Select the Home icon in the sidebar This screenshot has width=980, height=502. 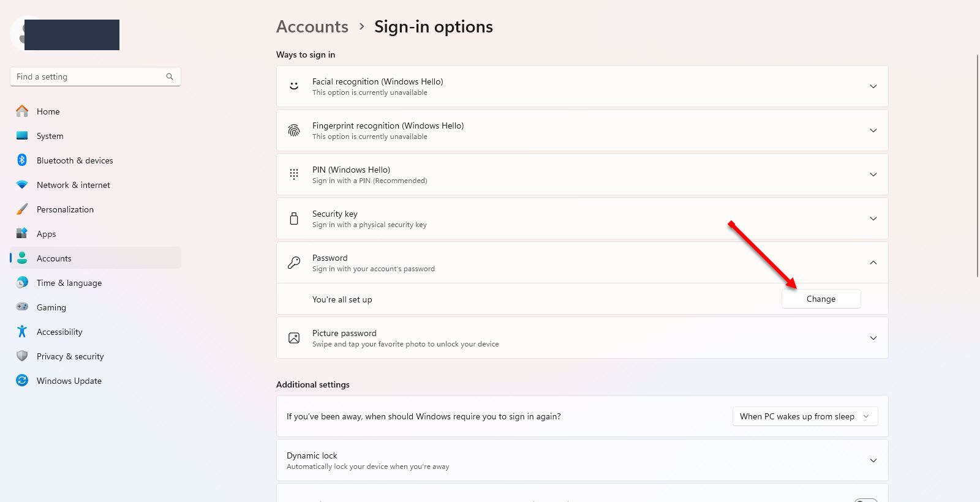(21, 111)
